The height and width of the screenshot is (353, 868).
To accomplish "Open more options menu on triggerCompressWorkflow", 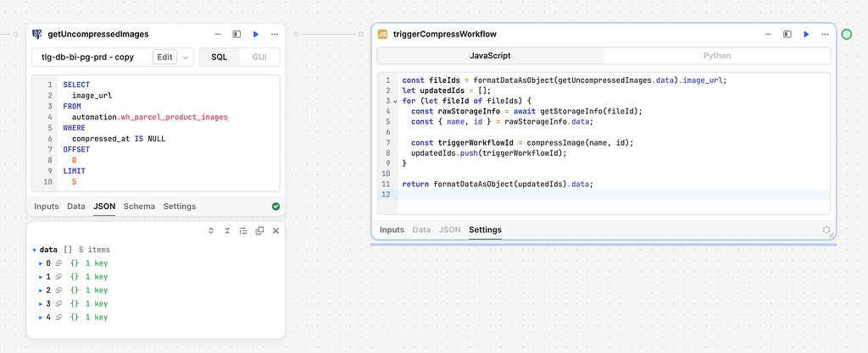I will pos(825,34).
